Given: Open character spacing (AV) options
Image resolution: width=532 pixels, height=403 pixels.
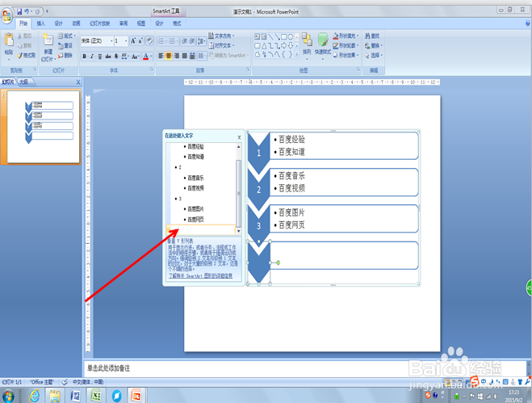Looking at the screenshot, I should [124, 57].
